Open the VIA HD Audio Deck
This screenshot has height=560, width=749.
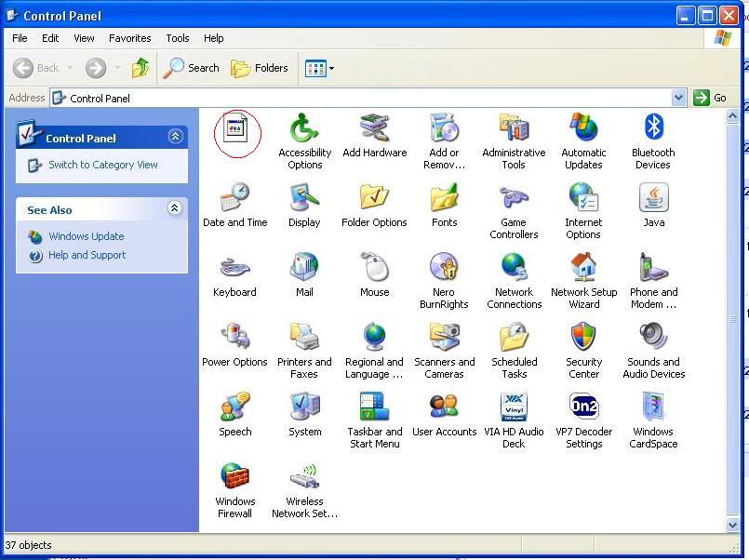pyautogui.click(x=514, y=408)
